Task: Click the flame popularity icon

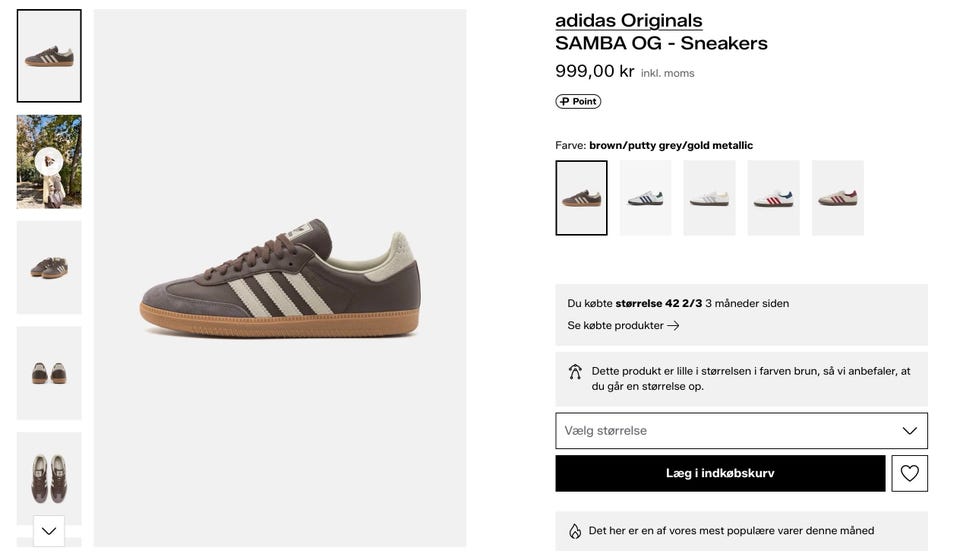Action: click(x=575, y=531)
